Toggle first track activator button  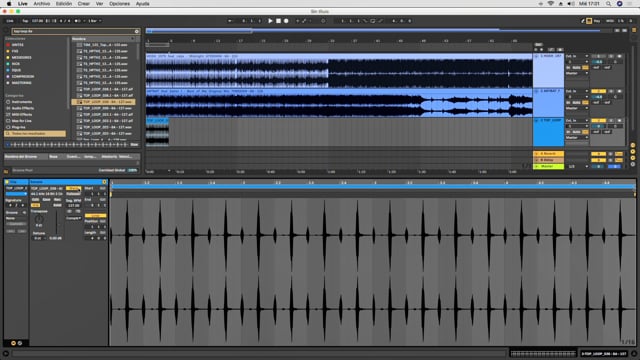coord(598,56)
